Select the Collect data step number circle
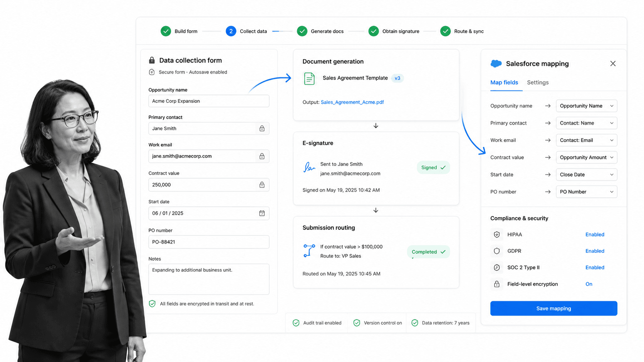This screenshot has width=644, height=362. (x=231, y=31)
